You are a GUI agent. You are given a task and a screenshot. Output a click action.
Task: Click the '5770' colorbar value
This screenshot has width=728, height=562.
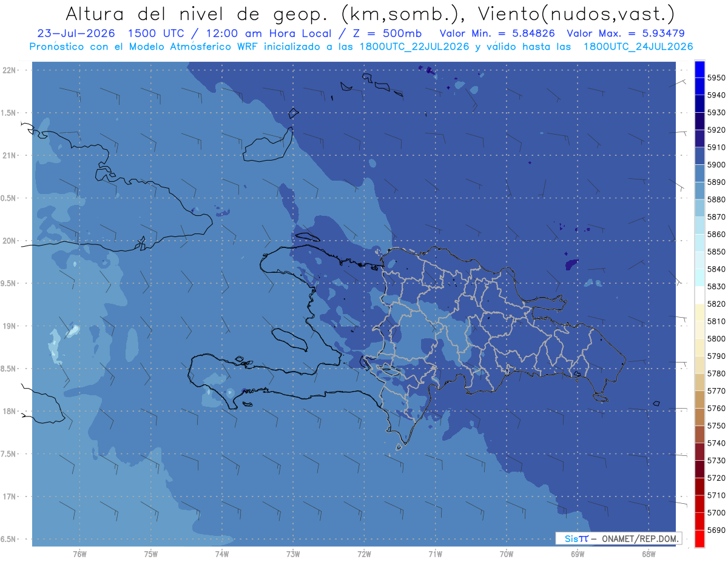716,391
